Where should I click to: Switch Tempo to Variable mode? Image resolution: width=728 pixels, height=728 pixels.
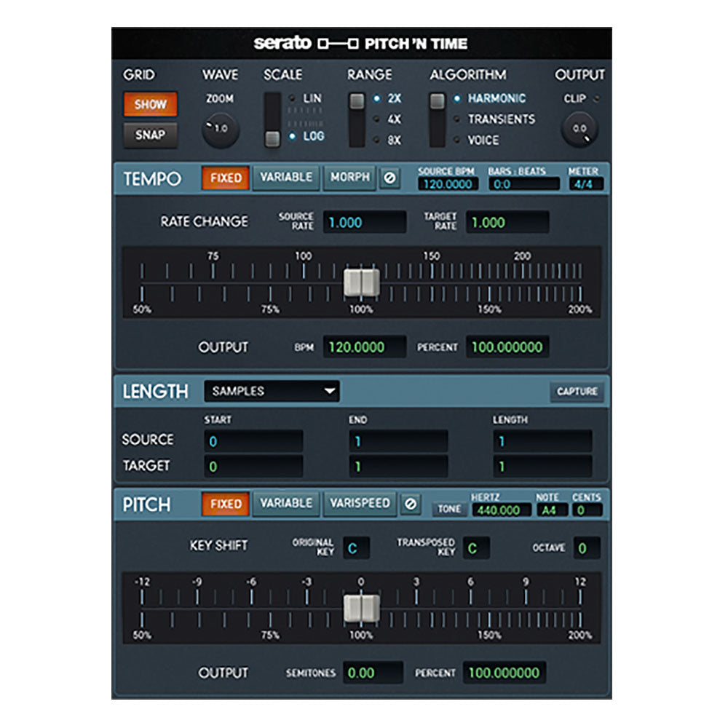[x=286, y=176]
